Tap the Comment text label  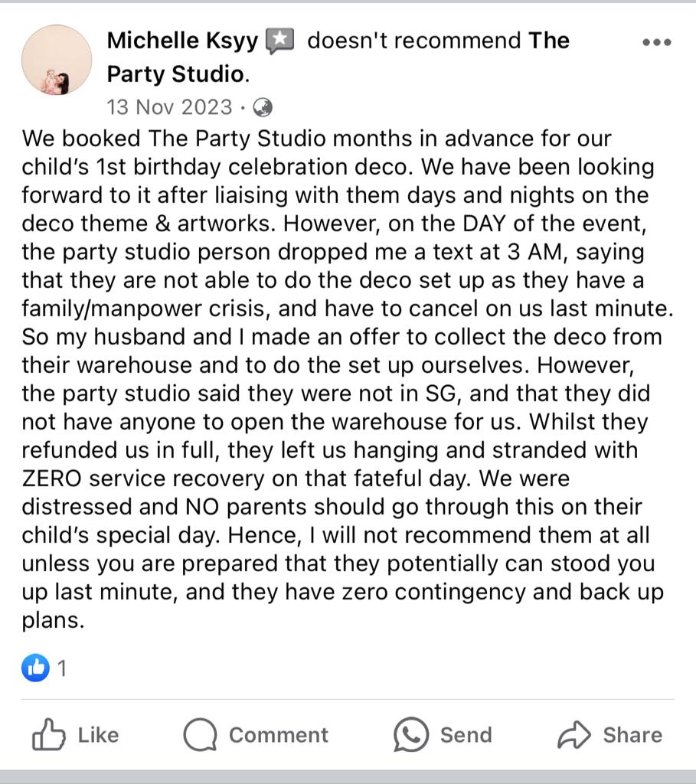(x=278, y=736)
